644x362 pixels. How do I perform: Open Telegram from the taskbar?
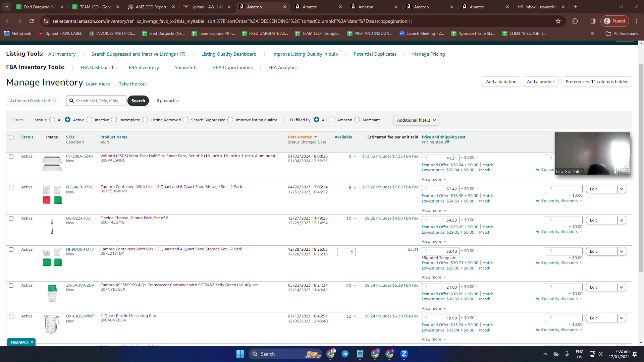tap(345, 354)
